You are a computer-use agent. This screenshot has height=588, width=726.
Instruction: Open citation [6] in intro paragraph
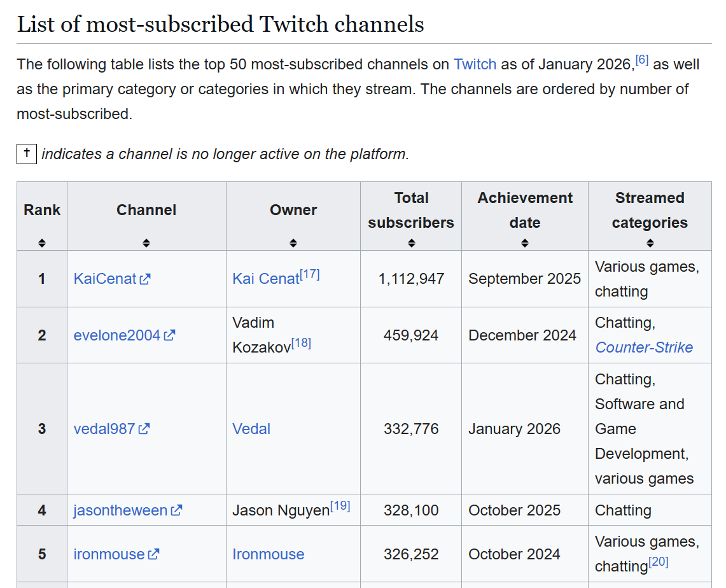coord(642,60)
